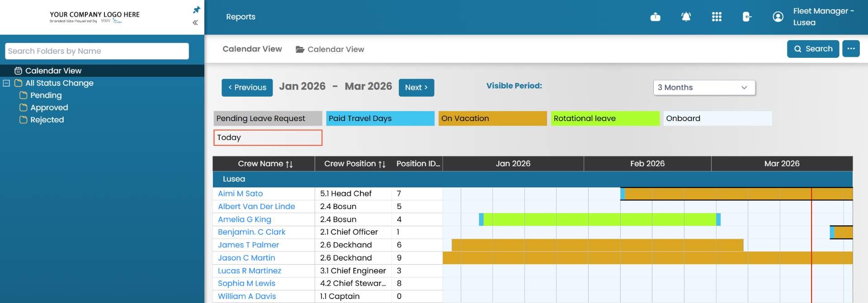Open James T Palmer crew link

click(248, 245)
